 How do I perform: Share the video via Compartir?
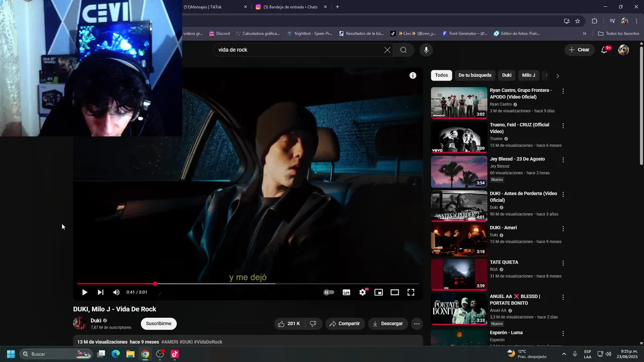pos(345,324)
